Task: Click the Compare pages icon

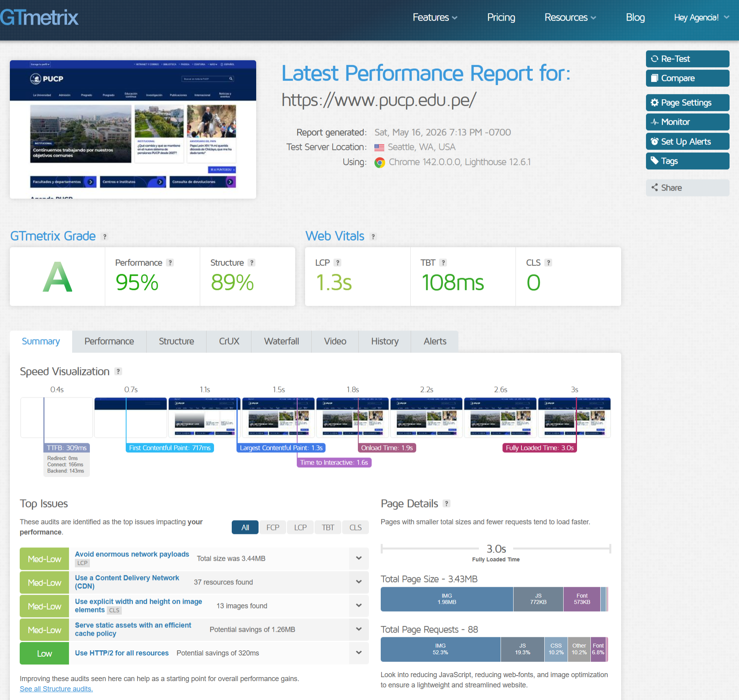Action: click(655, 78)
